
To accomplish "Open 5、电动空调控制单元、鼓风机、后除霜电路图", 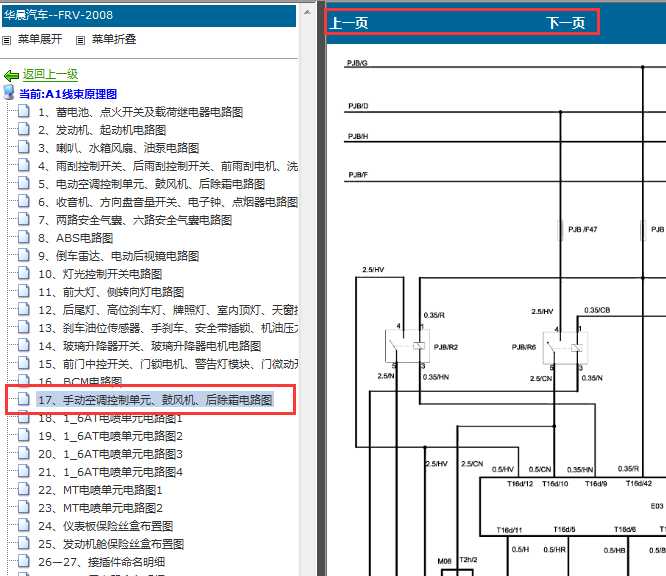I will click(x=152, y=184).
